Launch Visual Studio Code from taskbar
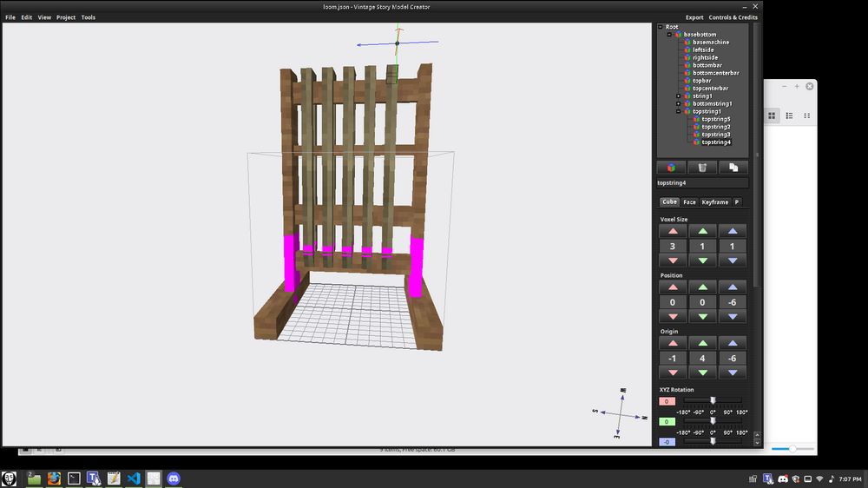Screen dimensions: 868x488 point(133,478)
